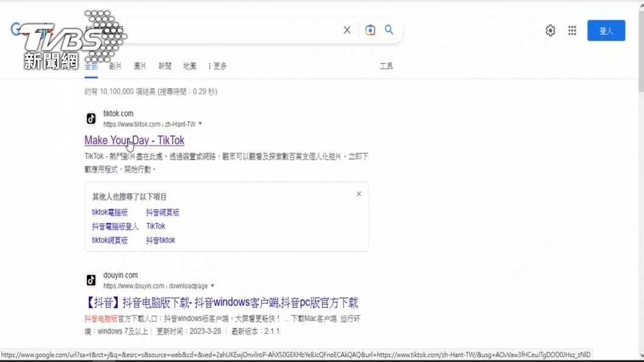Switch to the 新聞 tab
The height and width of the screenshot is (362, 644).
165,66
